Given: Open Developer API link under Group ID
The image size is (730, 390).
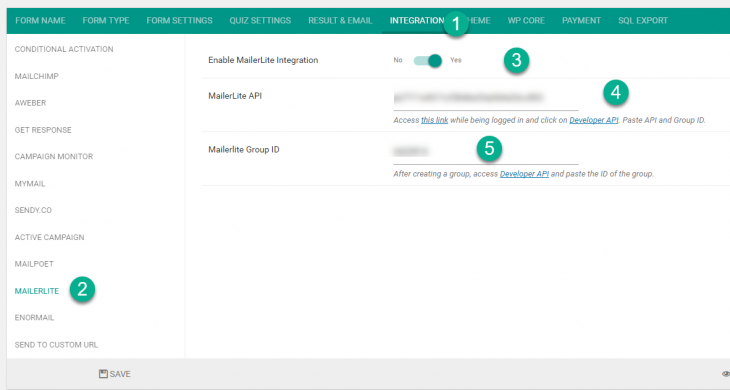Looking at the screenshot, I should (524, 174).
